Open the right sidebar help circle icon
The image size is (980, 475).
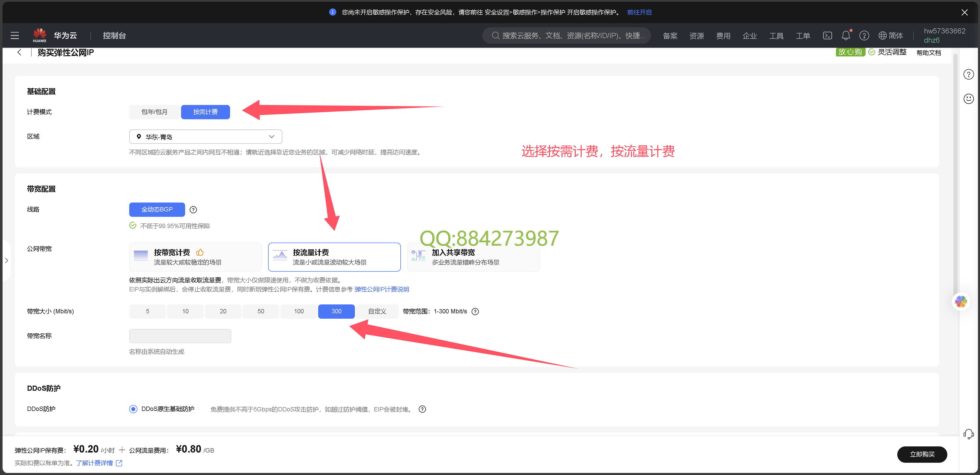pos(968,74)
